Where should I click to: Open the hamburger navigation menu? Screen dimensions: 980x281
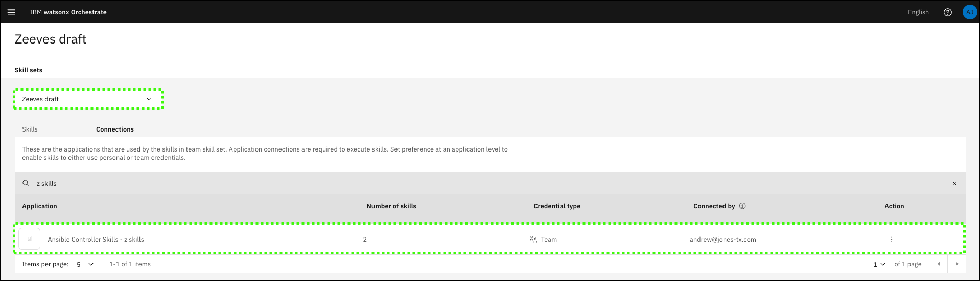click(x=11, y=12)
